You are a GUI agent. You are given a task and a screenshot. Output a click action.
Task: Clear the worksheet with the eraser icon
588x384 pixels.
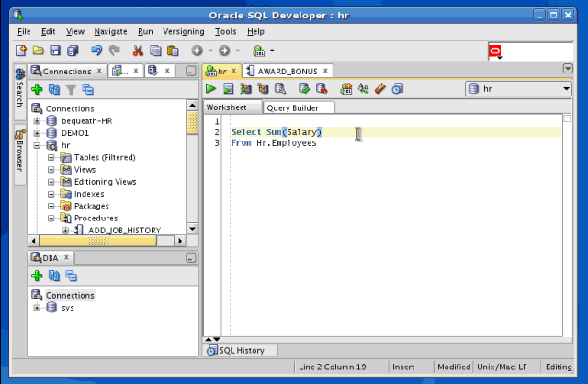click(x=380, y=89)
